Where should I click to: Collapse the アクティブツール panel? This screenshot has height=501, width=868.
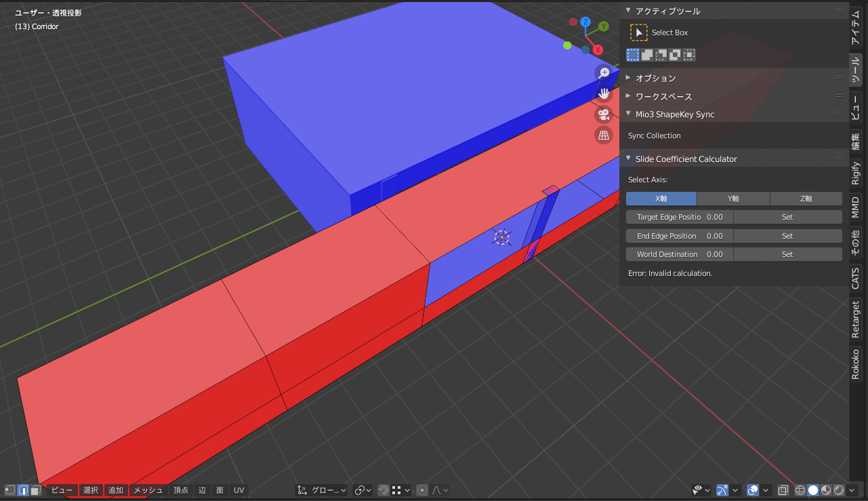[x=628, y=11]
